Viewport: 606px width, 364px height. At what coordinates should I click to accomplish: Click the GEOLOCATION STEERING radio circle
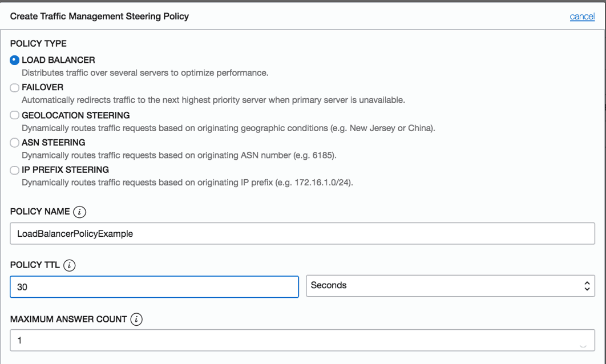tap(14, 115)
